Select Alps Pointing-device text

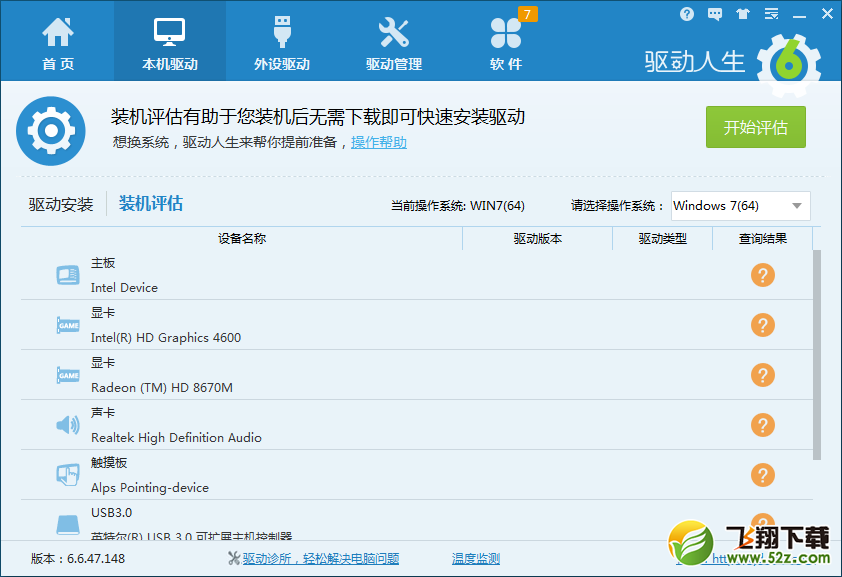(150, 487)
